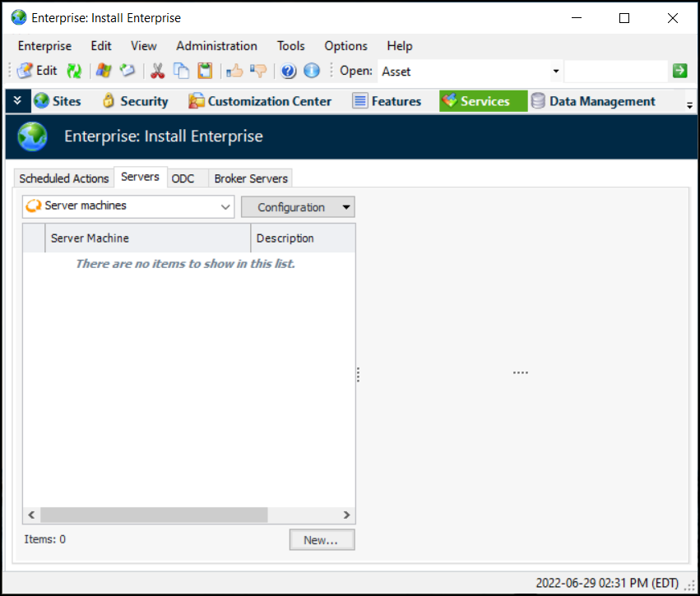Switch to the Scheduled Actions tab
Image resolution: width=700 pixels, height=596 pixels.
point(64,178)
